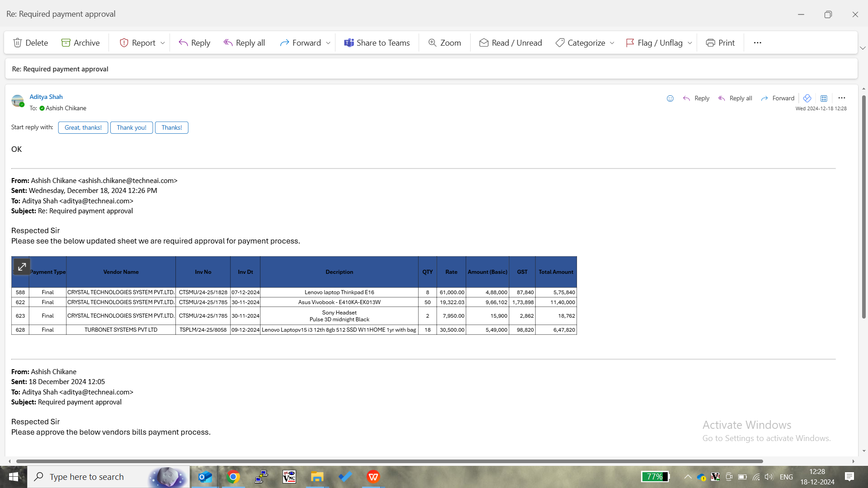Archive the message
The image size is (868, 488).
[80, 43]
